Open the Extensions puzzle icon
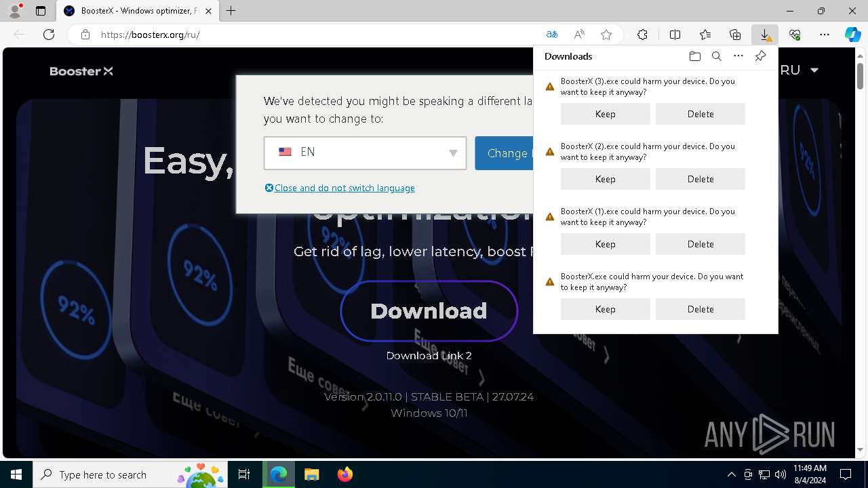This screenshot has height=488, width=868. point(642,35)
